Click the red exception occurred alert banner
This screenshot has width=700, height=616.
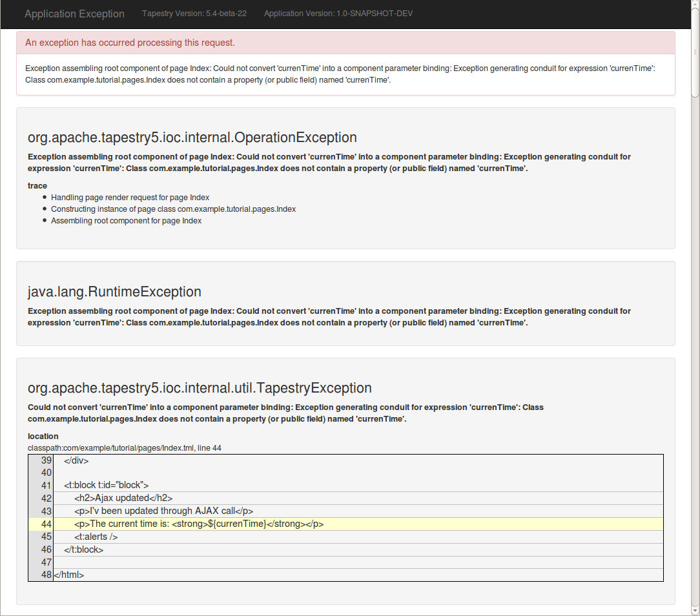(345, 43)
